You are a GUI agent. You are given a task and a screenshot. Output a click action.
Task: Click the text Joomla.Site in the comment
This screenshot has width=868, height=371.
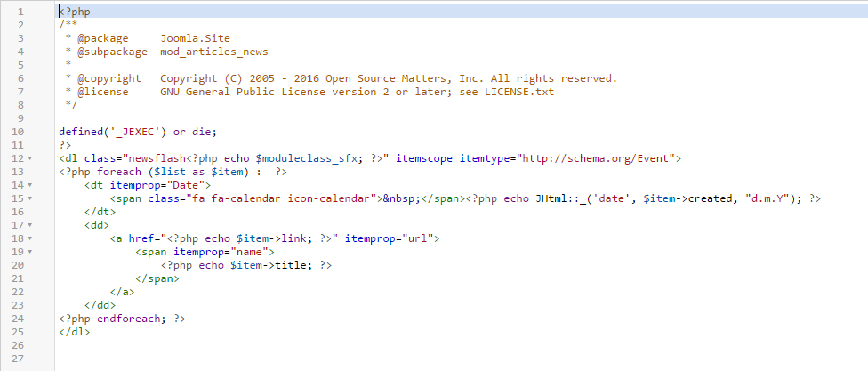196,38
